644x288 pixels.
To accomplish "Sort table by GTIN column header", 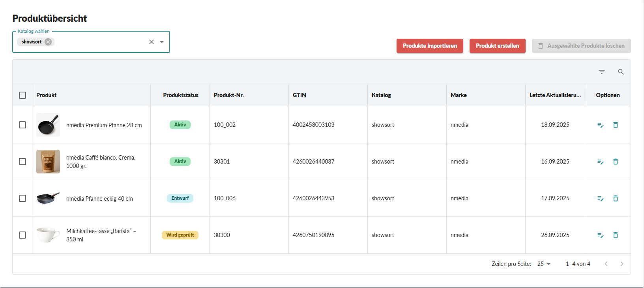I will [300, 95].
